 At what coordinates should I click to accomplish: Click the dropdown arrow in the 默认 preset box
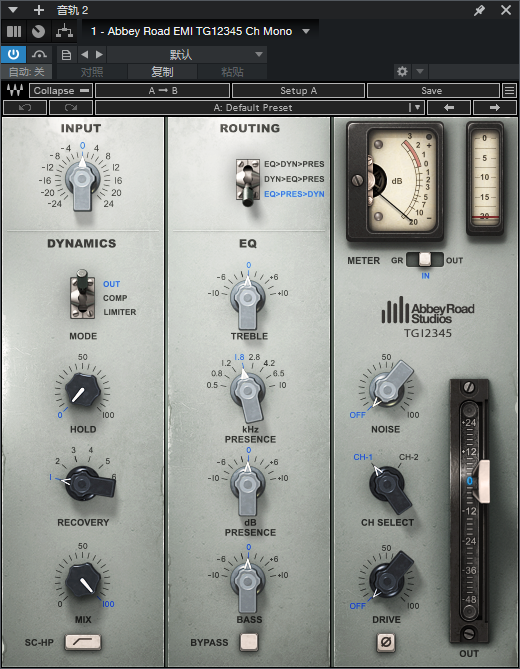[259, 55]
